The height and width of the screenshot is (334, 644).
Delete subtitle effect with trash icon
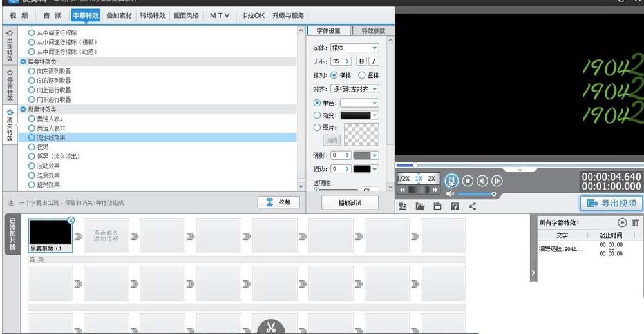click(x=635, y=222)
